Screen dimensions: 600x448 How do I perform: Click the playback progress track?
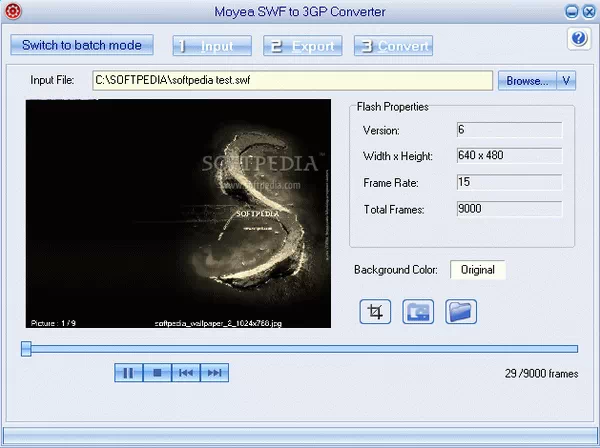(304, 349)
